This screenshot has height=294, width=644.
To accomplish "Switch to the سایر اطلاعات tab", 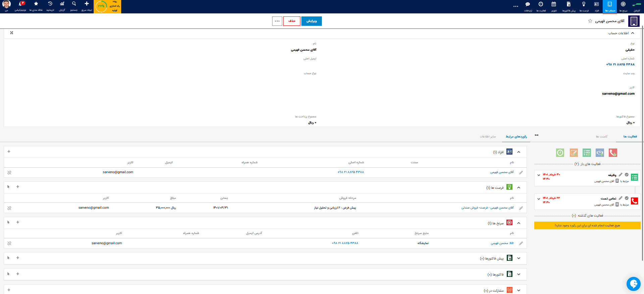I will [x=488, y=136].
